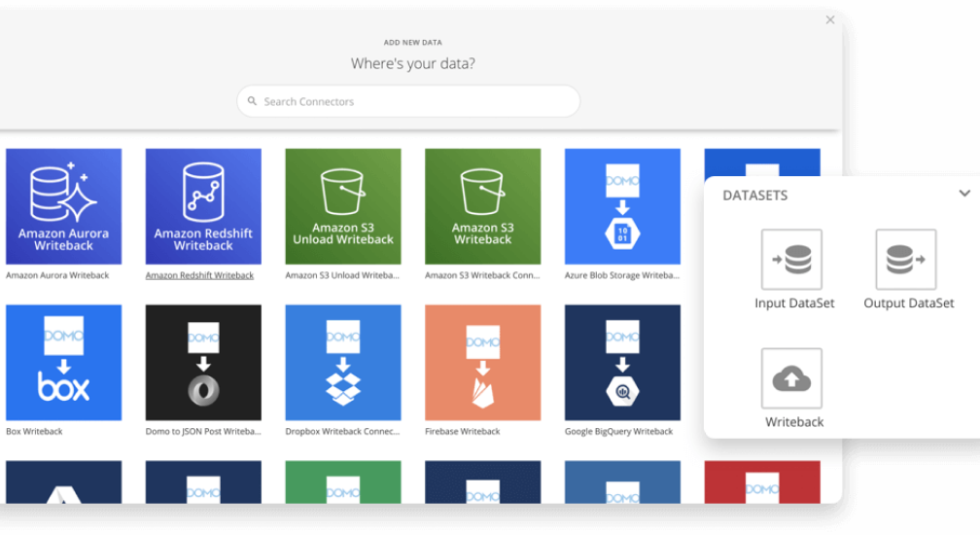Open the Box Writeback connector tile
This screenshot has width=980, height=535.
[x=64, y=363]
